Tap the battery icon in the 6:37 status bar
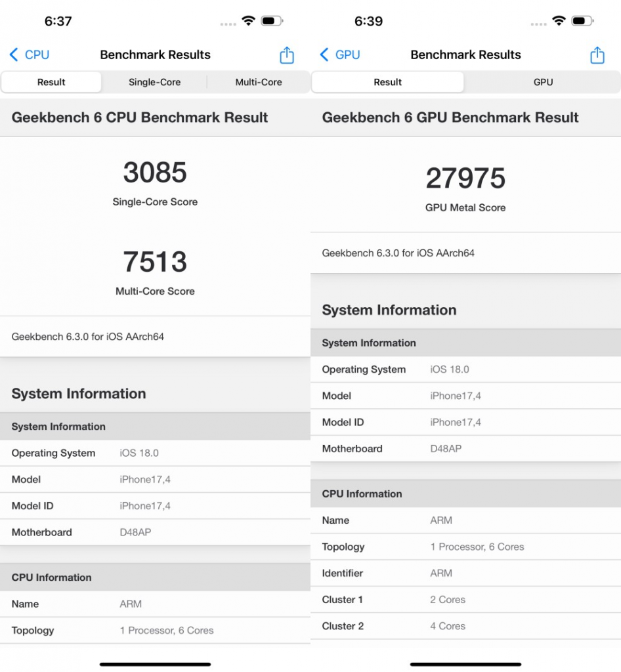Viewport: 621px width, 672px height. (x=271, y=21)
